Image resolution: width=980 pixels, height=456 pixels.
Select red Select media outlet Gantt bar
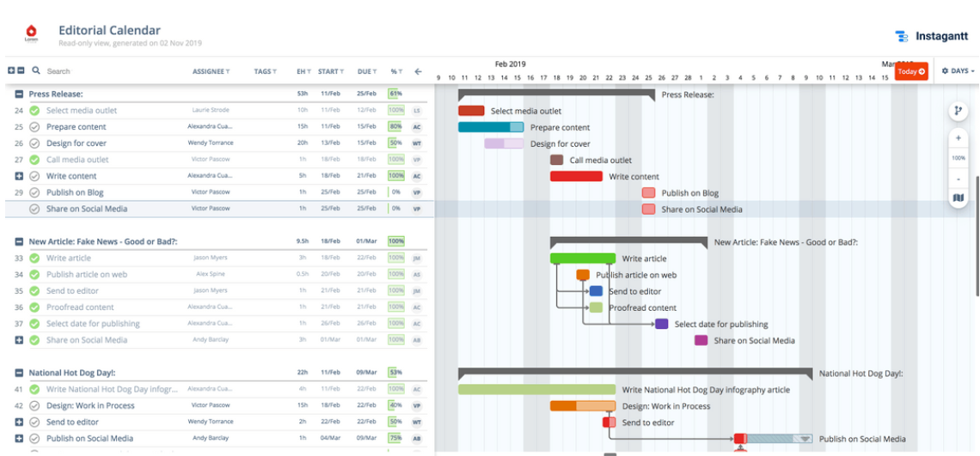coord(471,111)
